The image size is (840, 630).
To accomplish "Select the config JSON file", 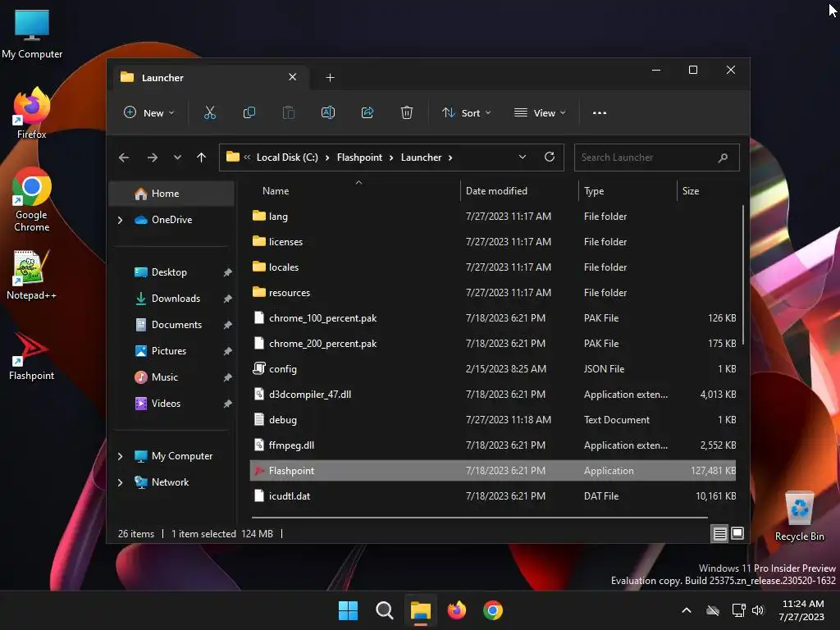I will click(x=493, y=369).
